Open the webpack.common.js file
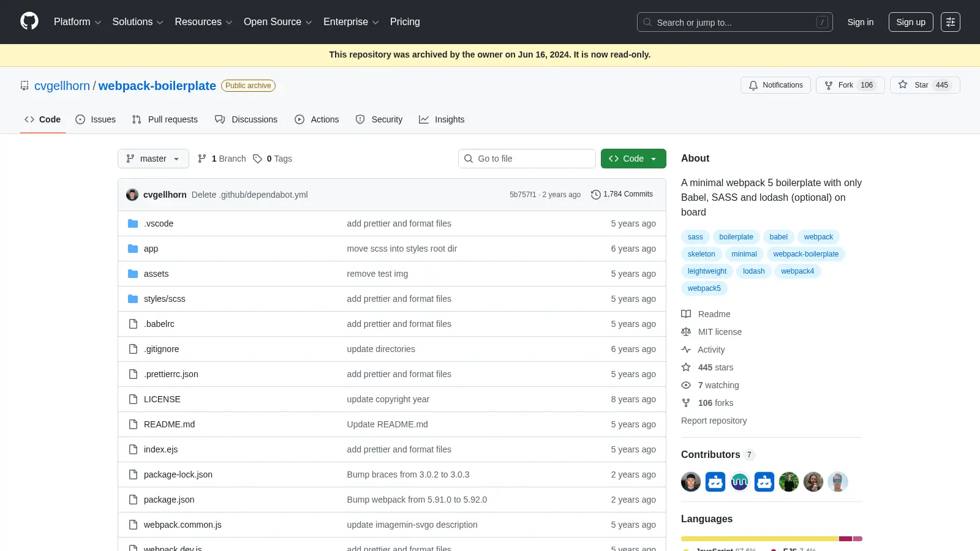Image resolution: width=980 pixels, height=551 pixels. (x=183, y=525)
